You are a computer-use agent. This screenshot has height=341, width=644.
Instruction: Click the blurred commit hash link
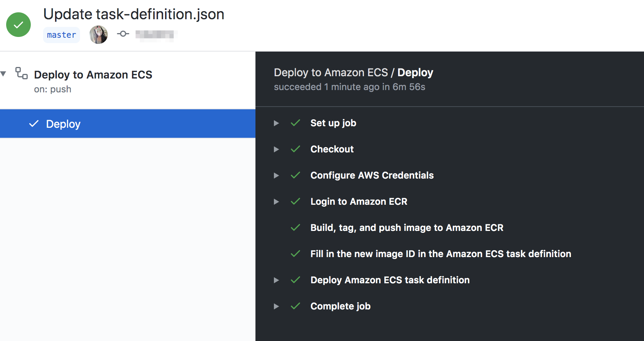[154, 34]
